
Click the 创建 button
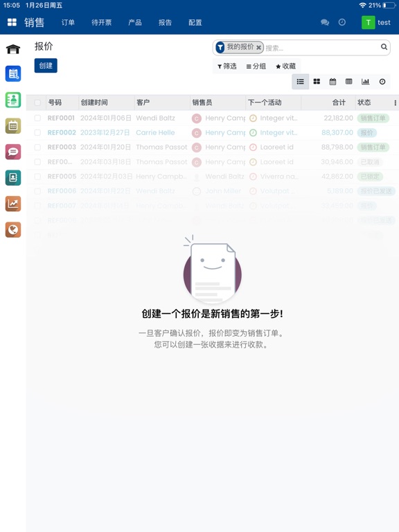pyautogui.click(x=46, y=66)
